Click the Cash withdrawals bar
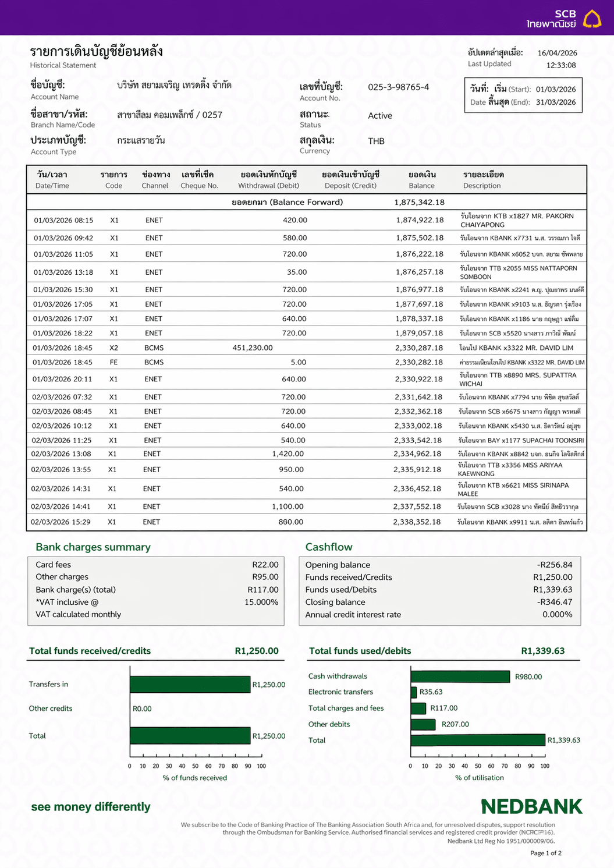Screen dimensions: 614x868 460,677
